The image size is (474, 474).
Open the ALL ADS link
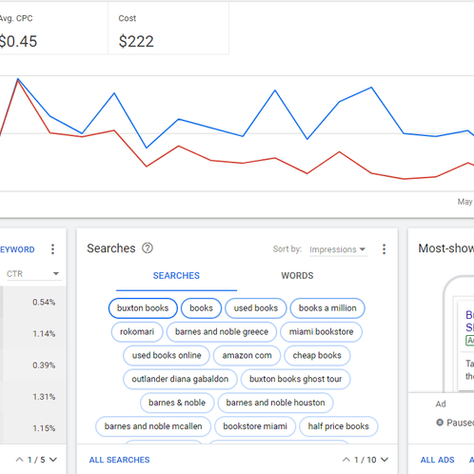(437, 460)
